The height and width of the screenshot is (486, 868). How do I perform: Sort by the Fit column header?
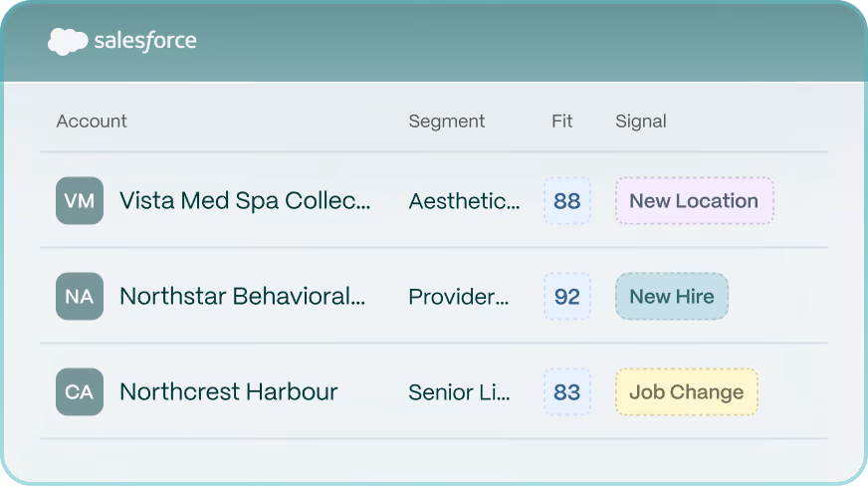coord(561,121)
